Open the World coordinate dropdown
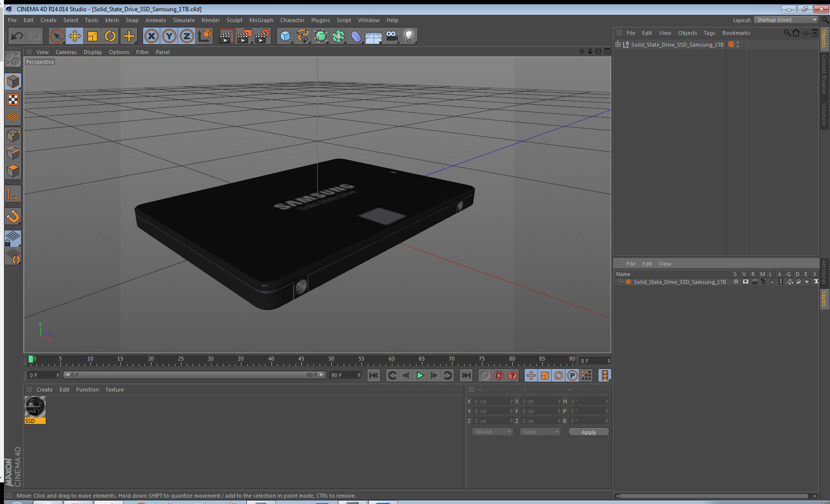Viewport: 830px width, 504px height. (x=493, y=432)
